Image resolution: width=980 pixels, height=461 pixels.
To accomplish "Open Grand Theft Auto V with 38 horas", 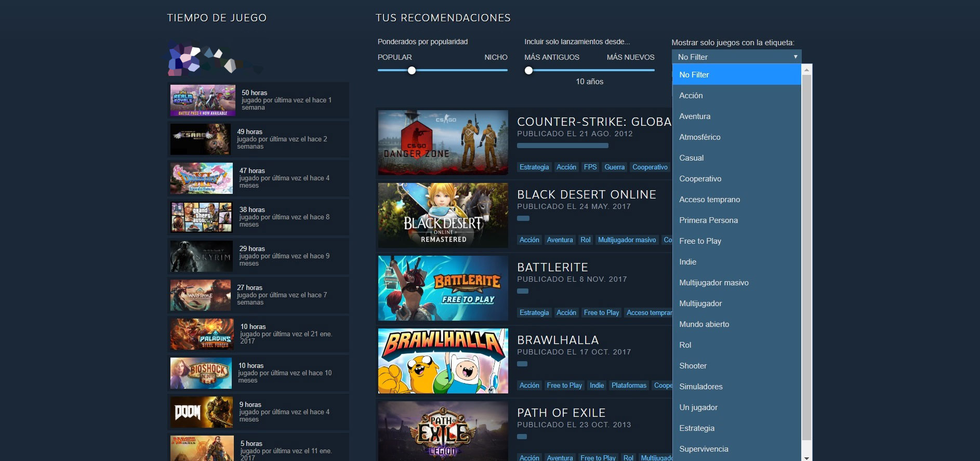I will pos(201,217).
